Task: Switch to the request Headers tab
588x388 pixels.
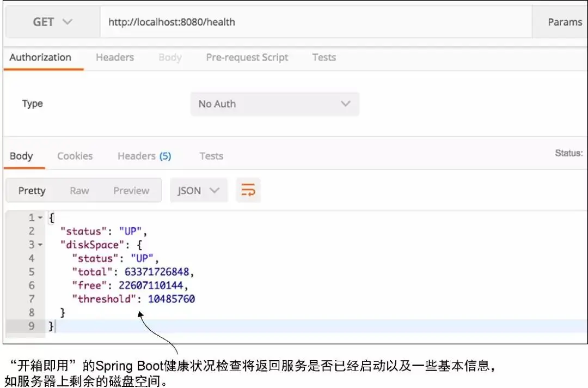Action: point(115,57)
